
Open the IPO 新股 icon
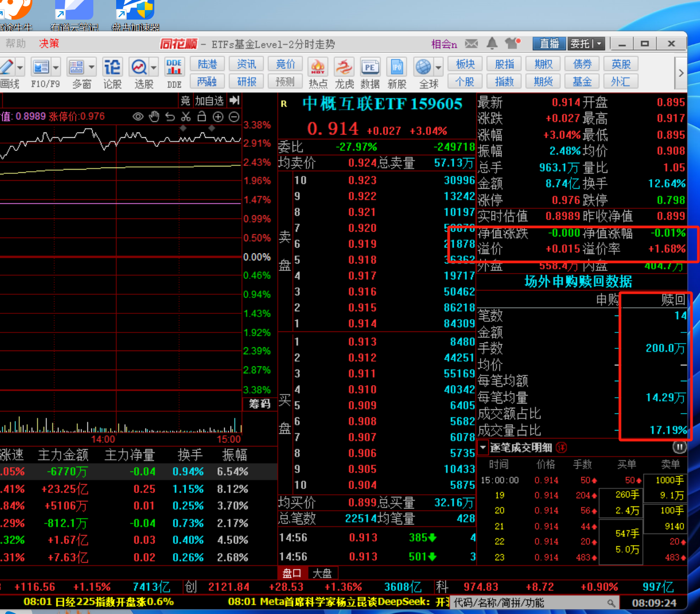[397, 73]
